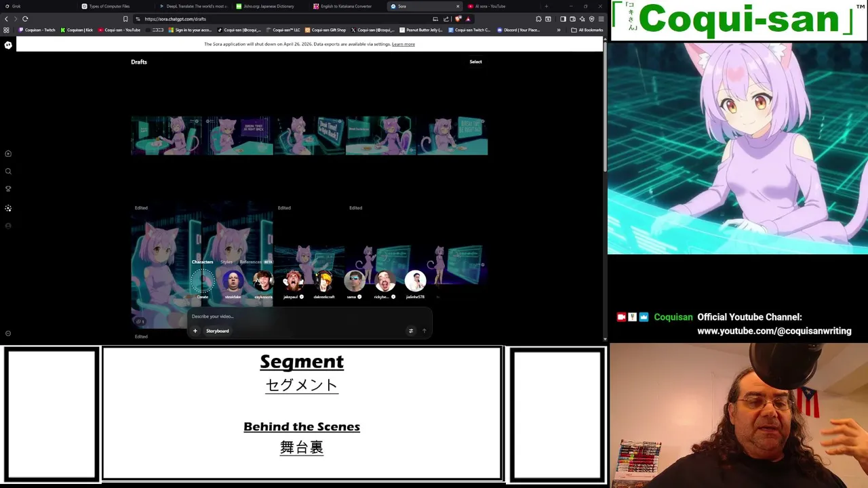Open the first draft thumbnail in top row
The image size is (868, 488).
click(x=166, y=136)
